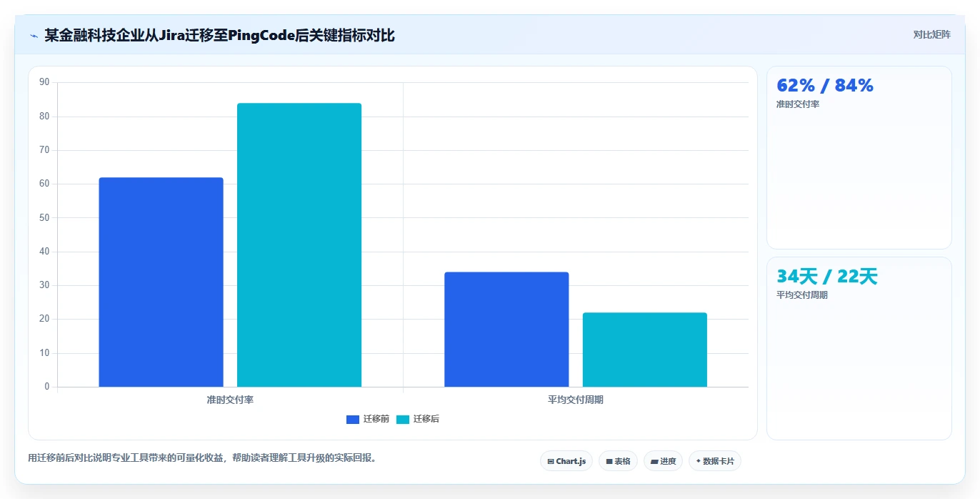Click the blue 平均交付周期 bar for 迁移前
Viewport: 980px width, 499px height.
(x=506, y=330)
